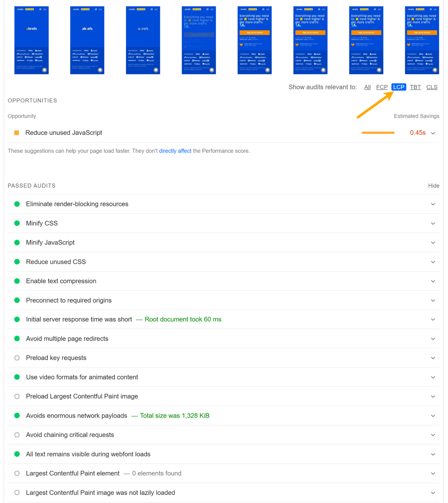Click gray circle next to Preload key requests
The height and width of the screenshot is (503, 448).
click(17, 358)
